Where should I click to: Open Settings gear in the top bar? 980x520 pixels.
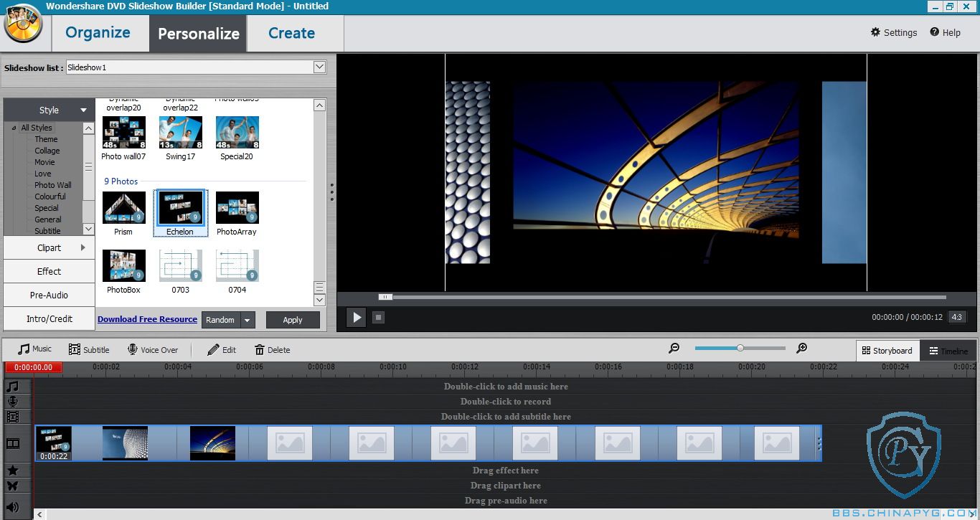pos(894,32)
